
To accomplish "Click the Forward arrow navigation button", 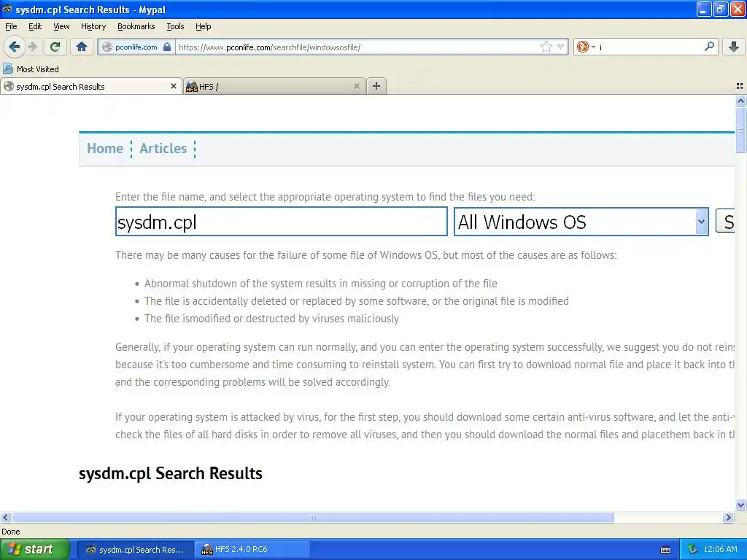I will pos(32,47).
